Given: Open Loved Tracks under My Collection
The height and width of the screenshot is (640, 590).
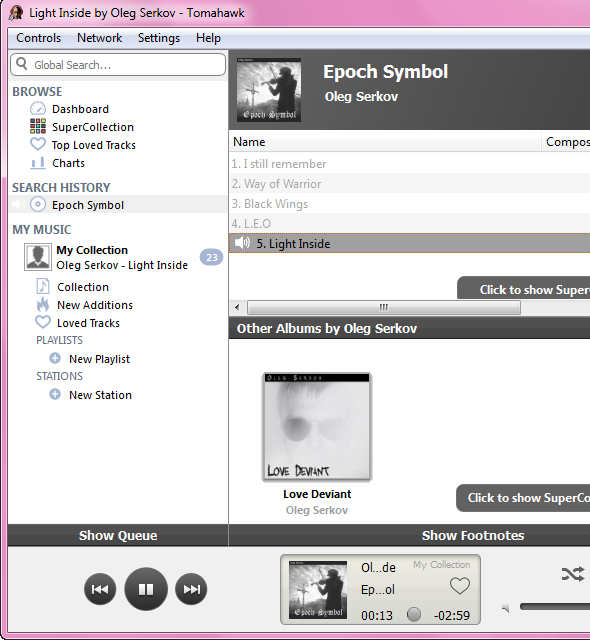Looking at the screenshot, I should pos(88,323).
